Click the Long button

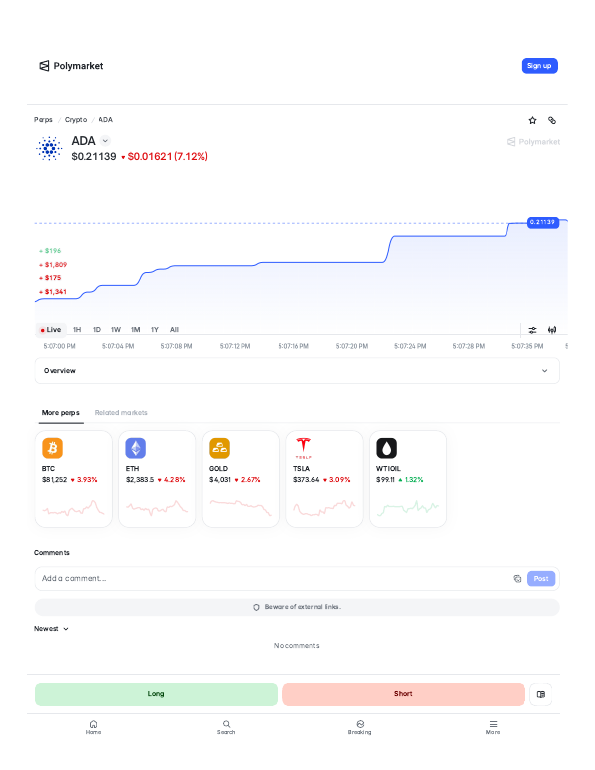coord(156,694)
